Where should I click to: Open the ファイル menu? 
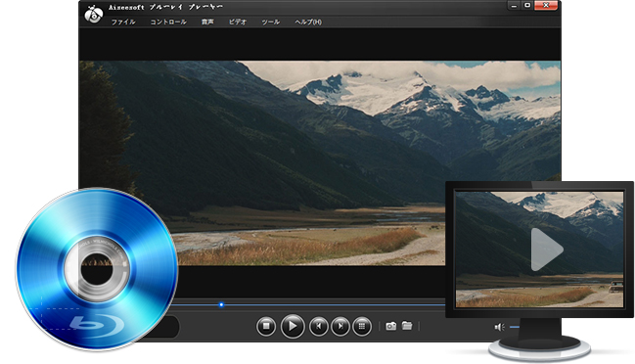(123, 22)
